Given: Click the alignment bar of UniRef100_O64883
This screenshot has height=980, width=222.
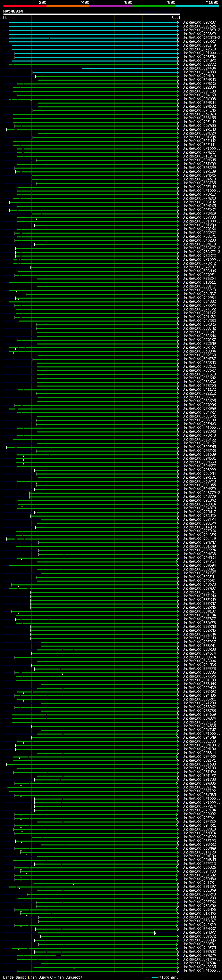Looking at the screenshot, I should pos(105,72).
